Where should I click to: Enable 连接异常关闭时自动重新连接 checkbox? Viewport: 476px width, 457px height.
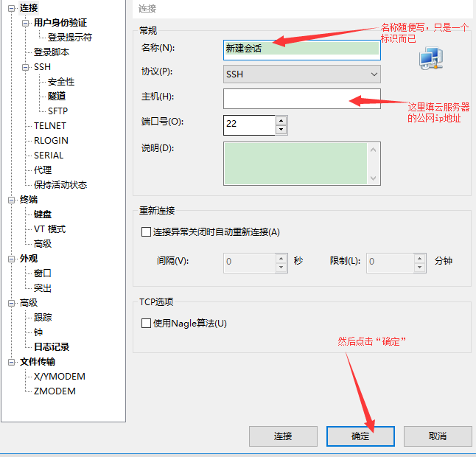[146, 232]
